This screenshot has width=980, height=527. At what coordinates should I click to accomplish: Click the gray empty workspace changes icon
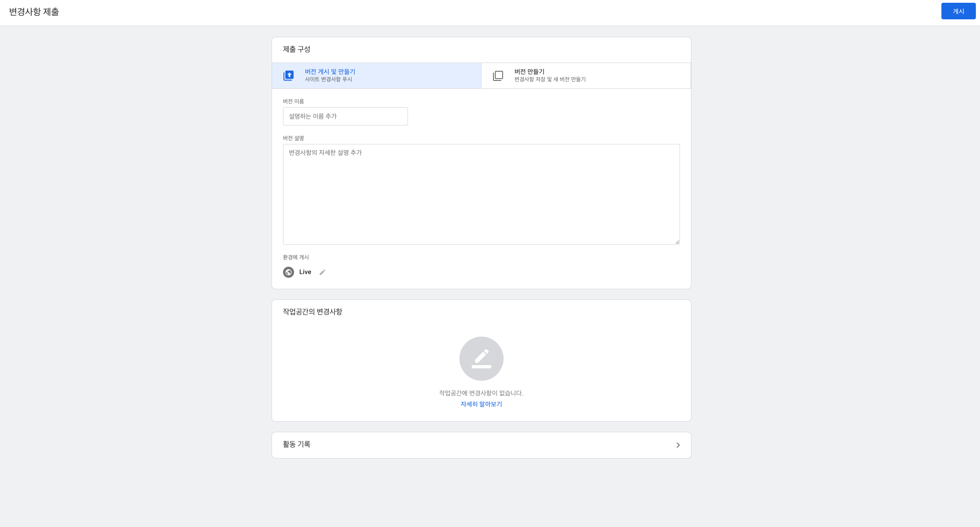[481, 359]
